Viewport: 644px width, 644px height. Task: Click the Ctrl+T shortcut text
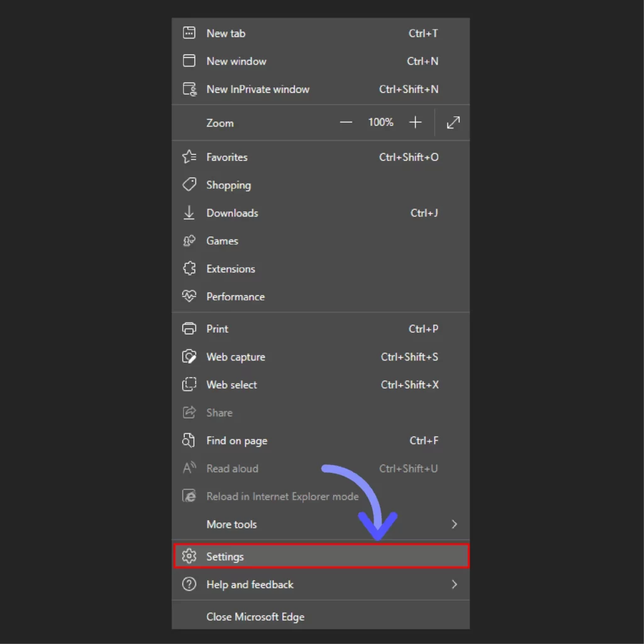tap(423, 33)
